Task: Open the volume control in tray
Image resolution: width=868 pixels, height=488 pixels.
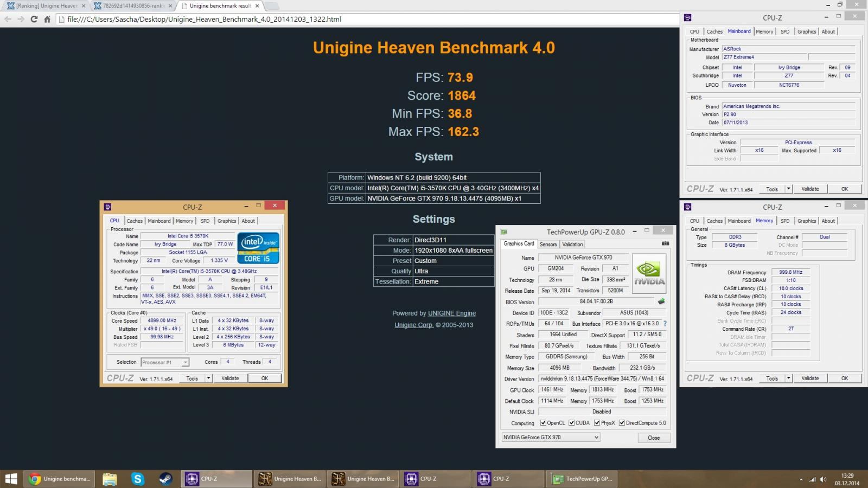Action: point(824,479)
